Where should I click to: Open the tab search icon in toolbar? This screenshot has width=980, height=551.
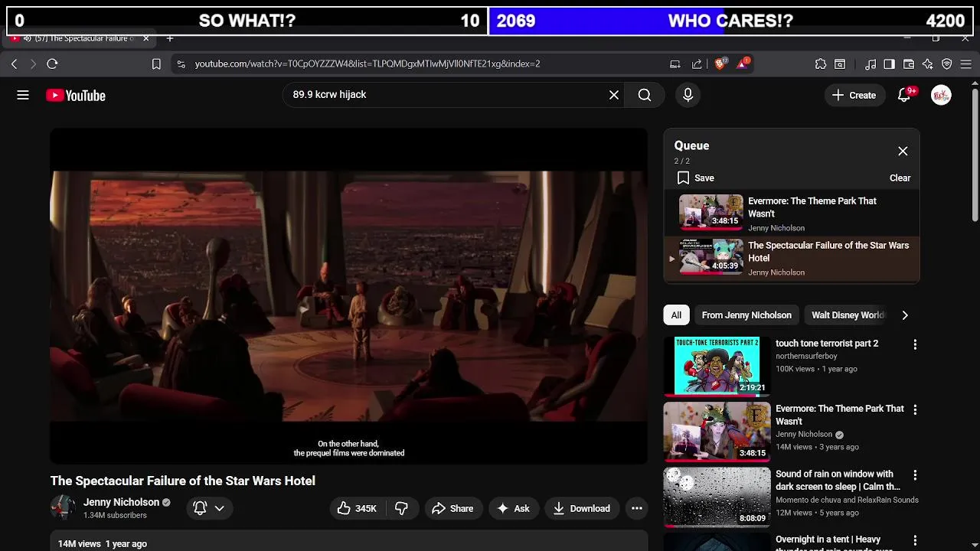click(840, 64)
